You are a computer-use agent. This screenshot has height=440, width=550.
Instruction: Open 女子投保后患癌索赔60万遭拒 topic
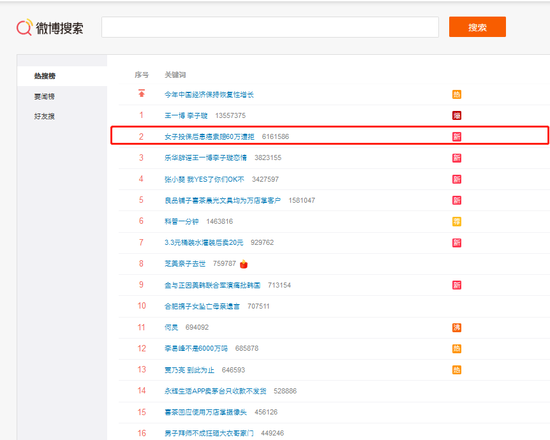(x=209, y=136)
